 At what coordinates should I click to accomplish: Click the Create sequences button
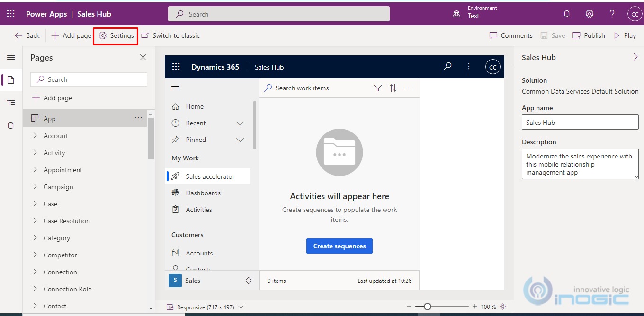[340, 246]
